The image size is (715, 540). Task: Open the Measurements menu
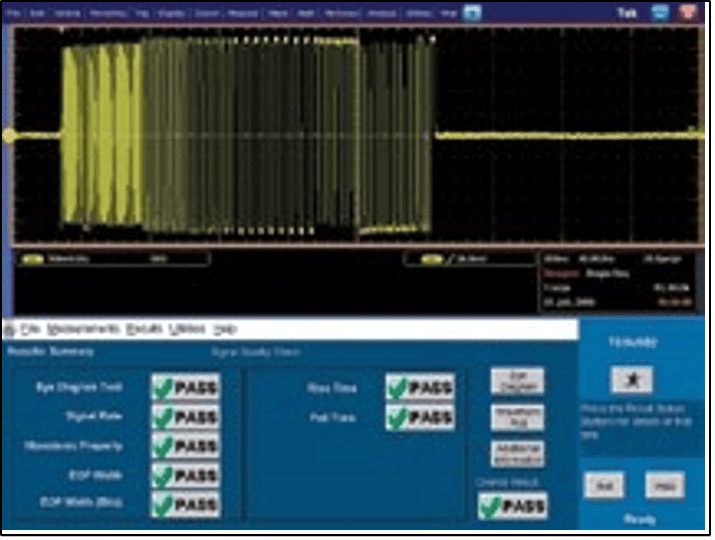82,329
